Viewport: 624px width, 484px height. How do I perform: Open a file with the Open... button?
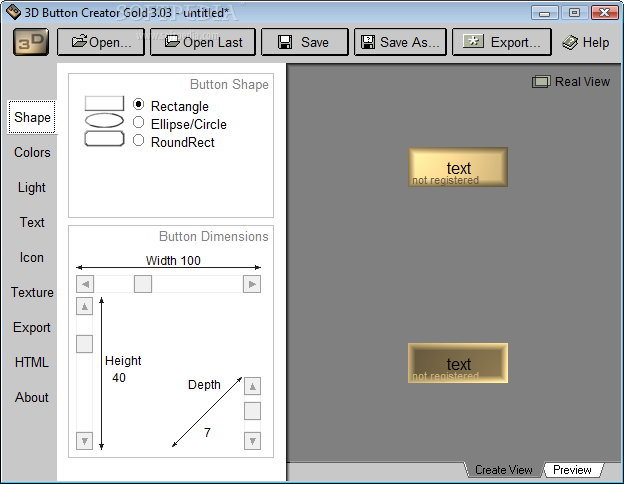pyautogui.click(x=101, y=42)
